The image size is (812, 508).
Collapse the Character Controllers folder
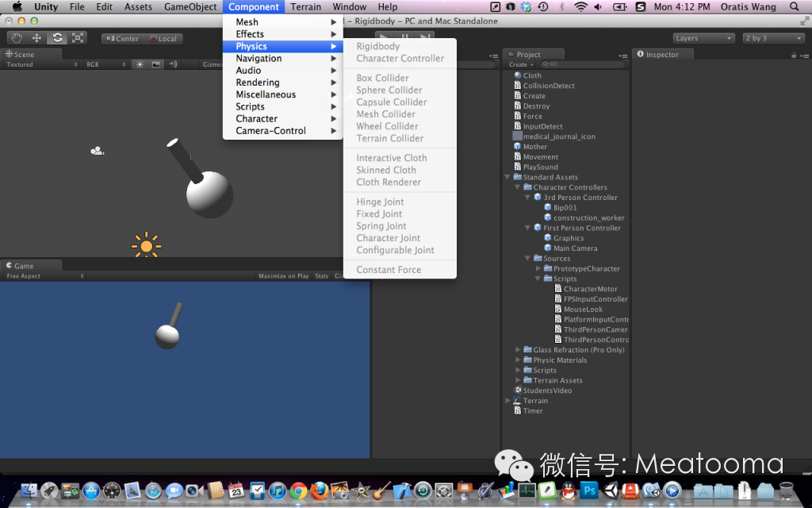tap(517, 187)
